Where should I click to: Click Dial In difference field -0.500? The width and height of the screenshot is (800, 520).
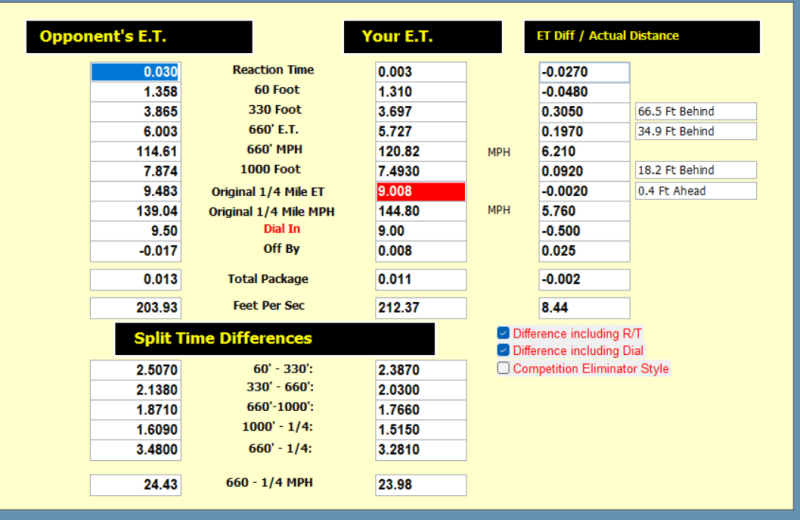[584, 231]
